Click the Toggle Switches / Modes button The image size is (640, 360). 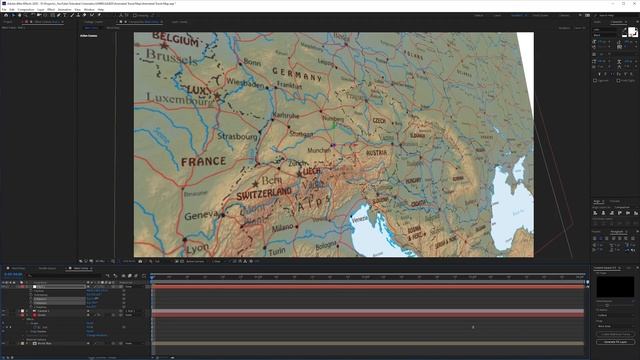tap(102, 358)
